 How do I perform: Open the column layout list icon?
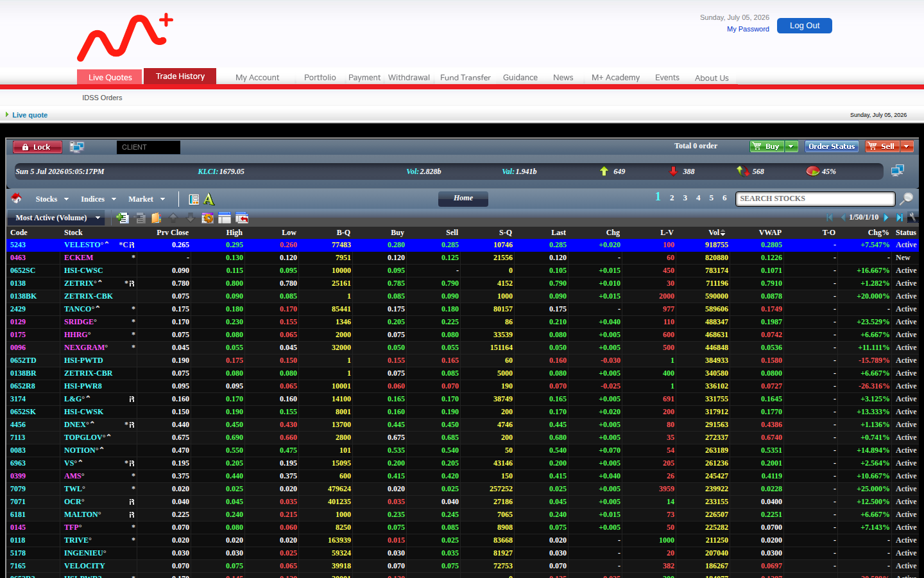pos(194,199)
